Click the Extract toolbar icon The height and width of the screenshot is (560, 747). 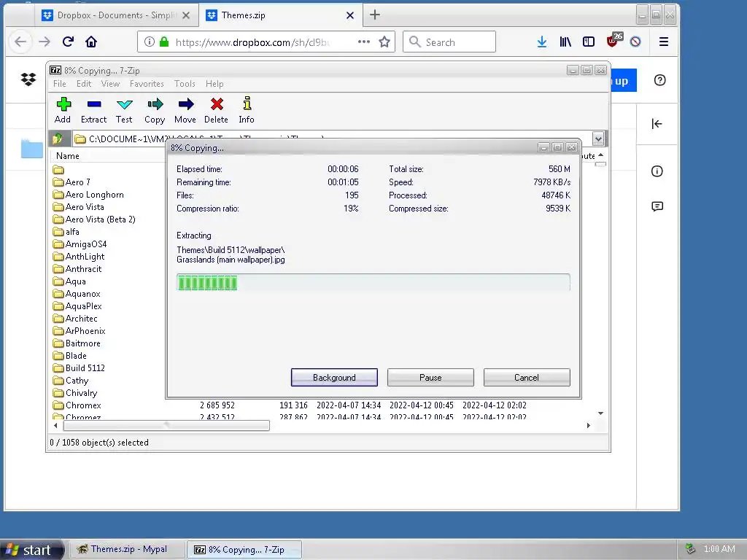coord(94,110)
